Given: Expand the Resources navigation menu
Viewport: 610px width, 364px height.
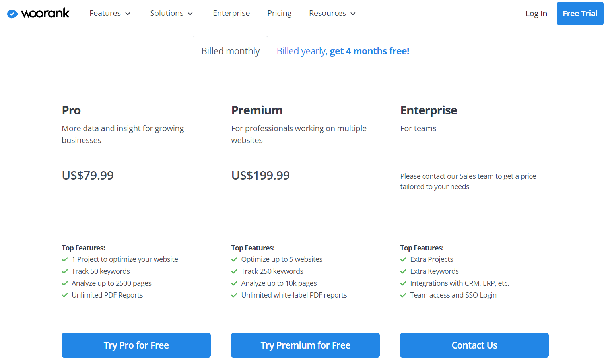Looking at the screenshot, I should pos(332,14).
